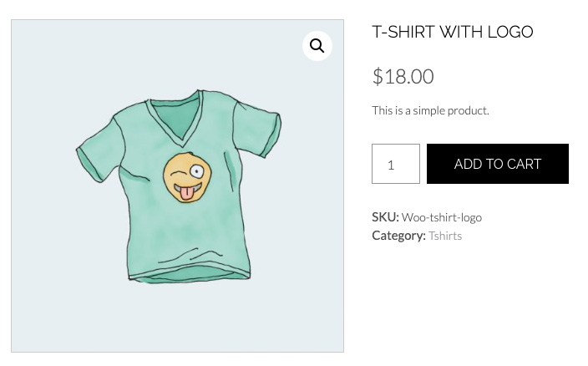
Task: Click the V-neck collar of the t-shirt
Action: [x=176, y=117]
